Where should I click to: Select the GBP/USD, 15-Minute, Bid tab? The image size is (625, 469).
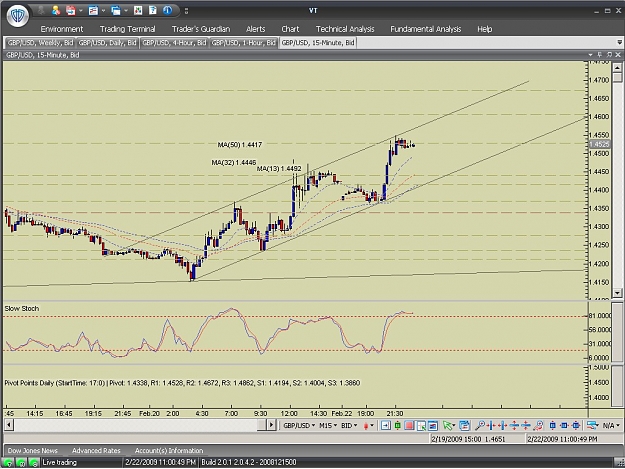(x=318, y=43)
